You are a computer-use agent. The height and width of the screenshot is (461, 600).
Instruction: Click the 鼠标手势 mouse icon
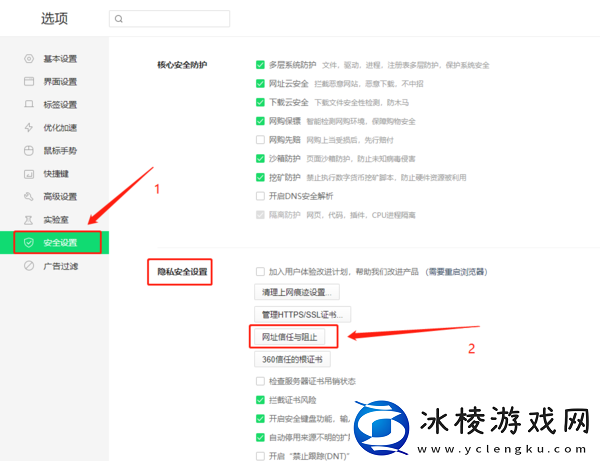click(x=29, y=150)
